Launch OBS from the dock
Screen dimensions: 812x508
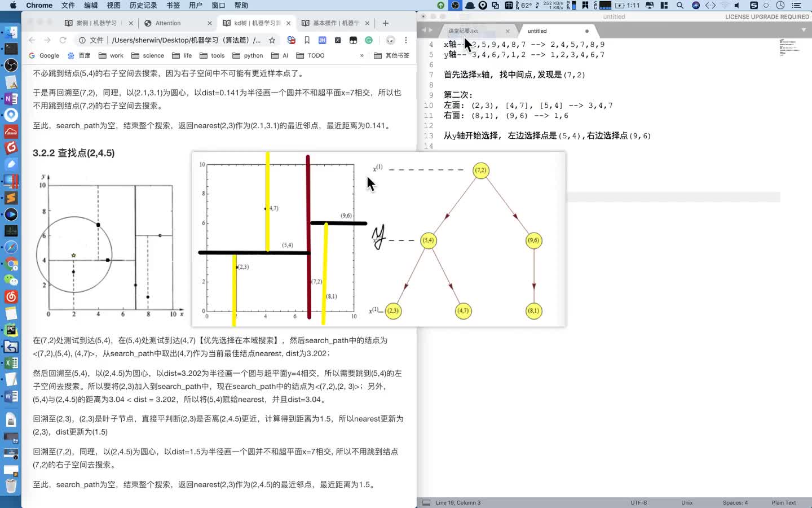(x=11, y=65)
